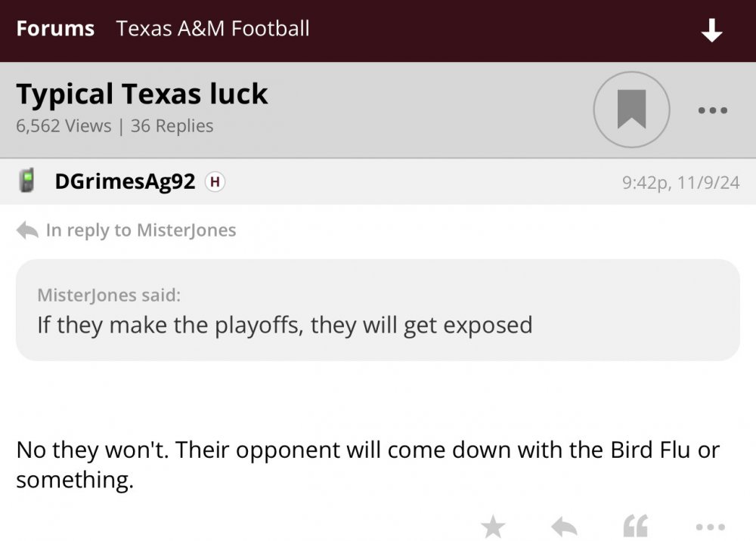Click the Typical Texas luck thread title
The image size is (756, 541).
pyautogui.click(x=142, y=94)
